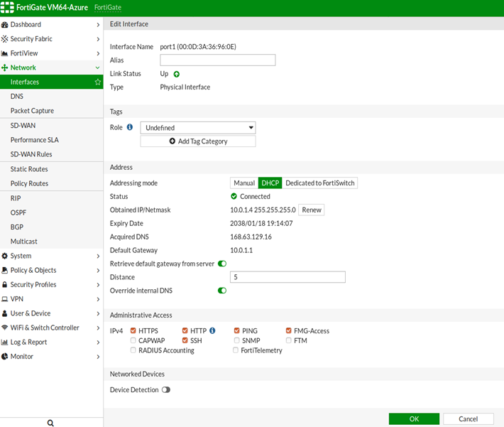This screenshot has width=504, height=427.
Task: Click the HTTP info icon
Action: (x=212, y=330)
